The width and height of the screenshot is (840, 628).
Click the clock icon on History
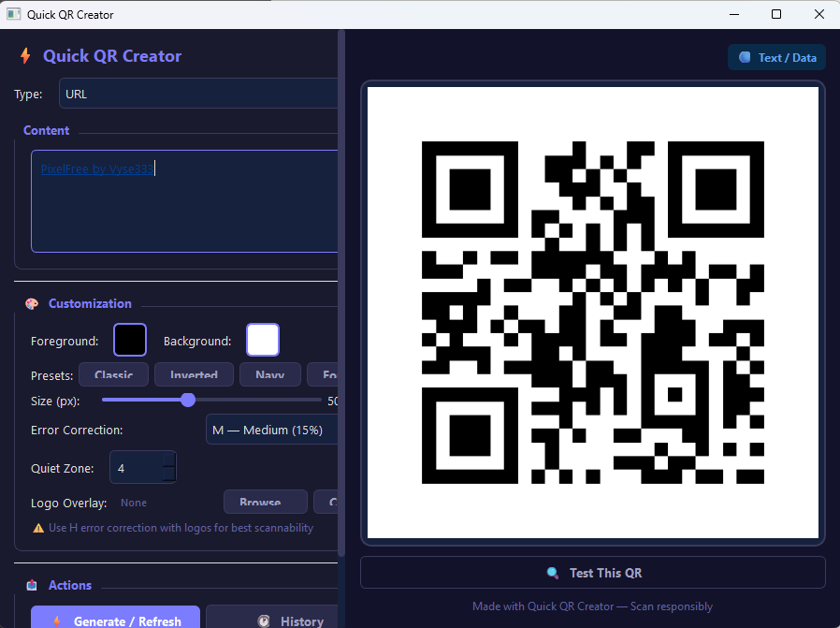click(x=264, y=621)
